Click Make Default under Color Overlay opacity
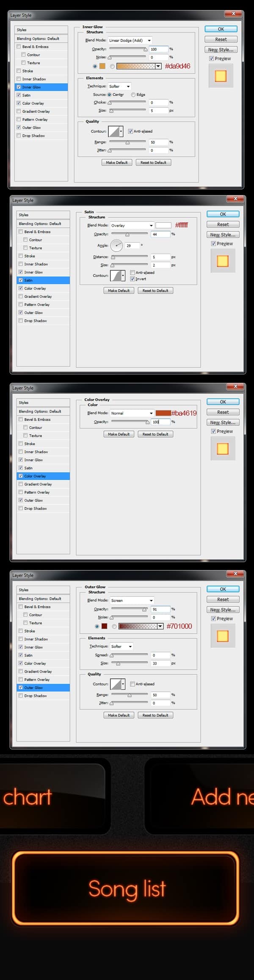This screenshot has width=254, height=980. point(119,434)
